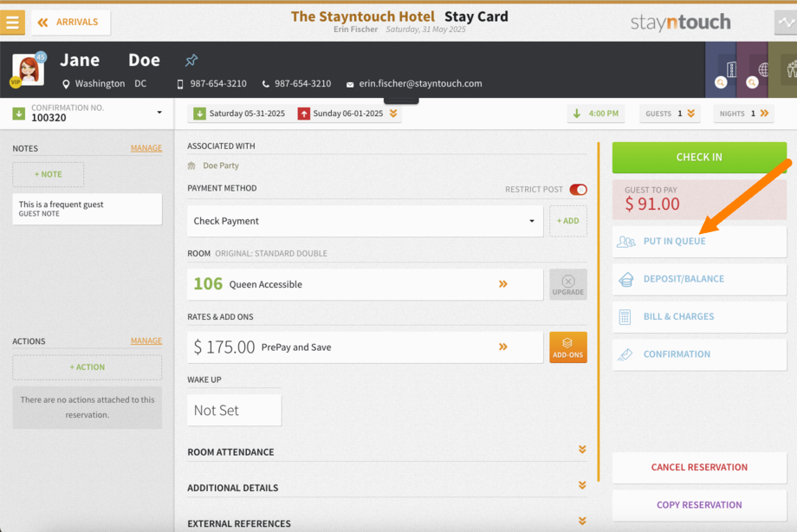The height and width of the screenshot is (532, 797).
Task: Go back to Arrivals
Action: (x=71, y=23)
